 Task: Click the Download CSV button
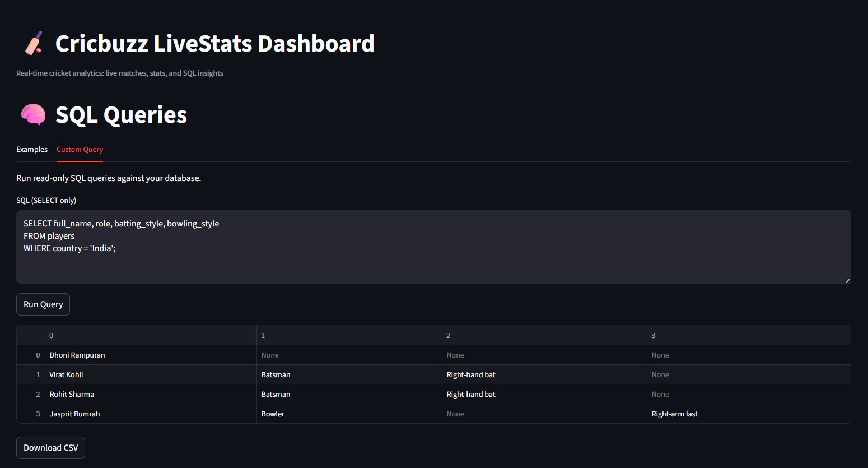point(50,448)
